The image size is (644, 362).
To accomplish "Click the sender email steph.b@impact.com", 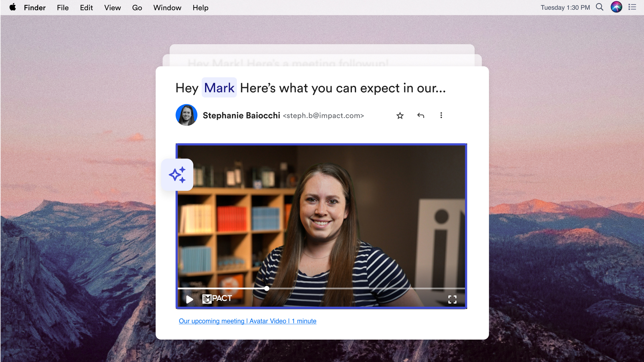I will (x=323, y=116).
